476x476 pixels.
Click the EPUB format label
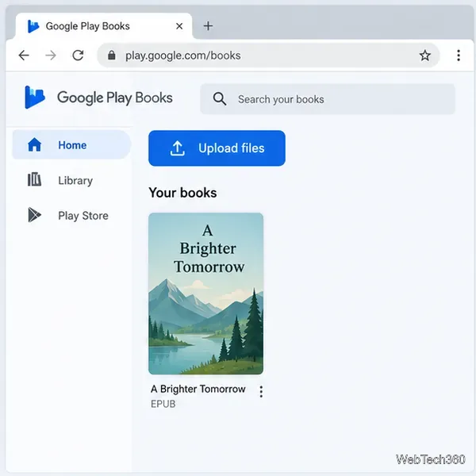(x=163, y=404)
